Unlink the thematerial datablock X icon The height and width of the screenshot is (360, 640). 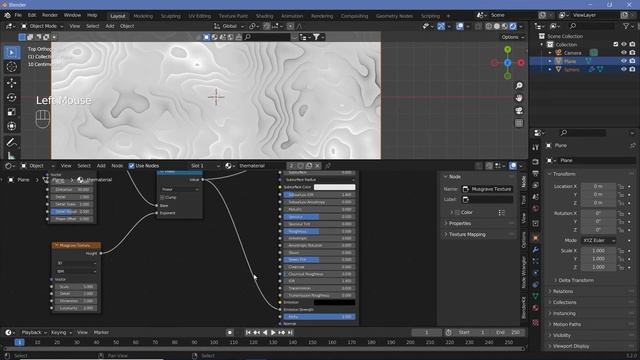pyautogui.click(x=317, y=166)
